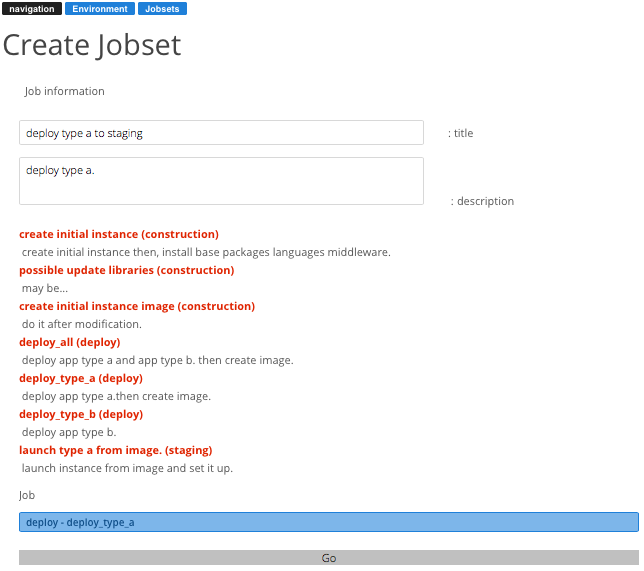Click the 'Job information' legend text
Image resolution: width=644 pixels, height=571 pixels.
pos(64,91)
